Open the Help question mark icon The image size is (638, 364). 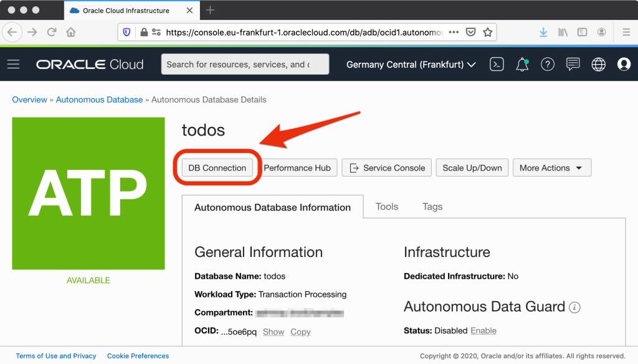pyautogui.click(x=548, y=64)
